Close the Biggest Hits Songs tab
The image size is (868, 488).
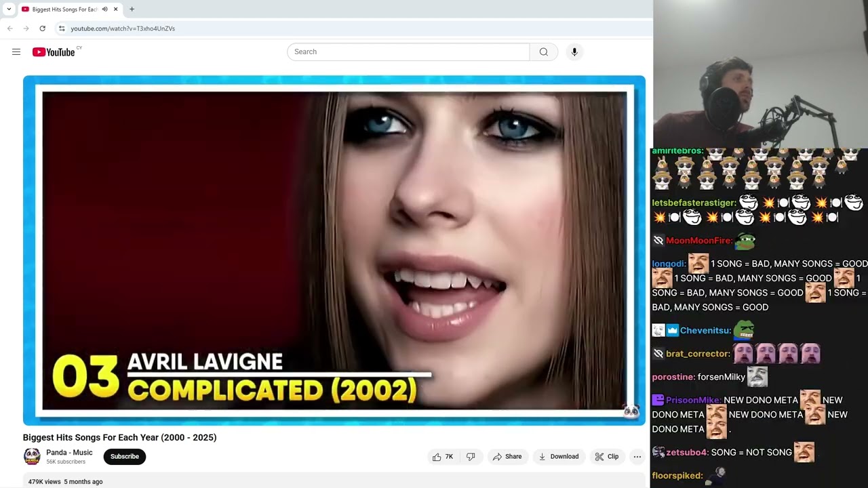(x=115, y=9)
